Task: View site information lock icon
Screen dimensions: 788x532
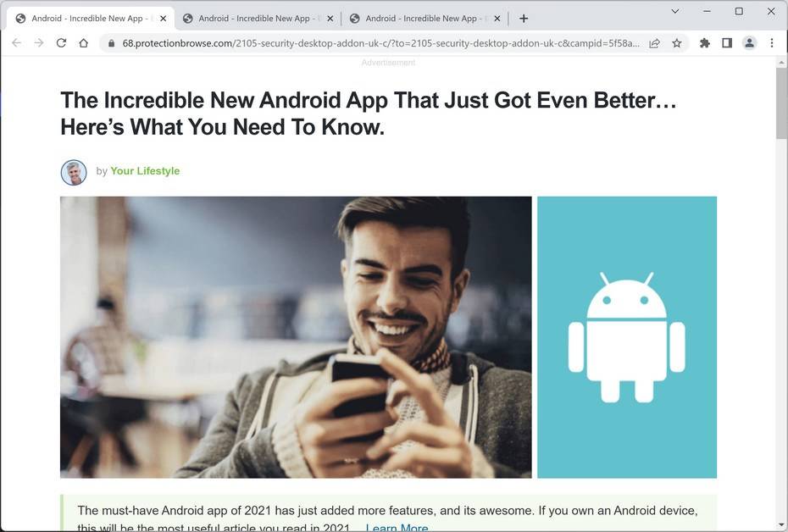Action: [x=111, y=43]
